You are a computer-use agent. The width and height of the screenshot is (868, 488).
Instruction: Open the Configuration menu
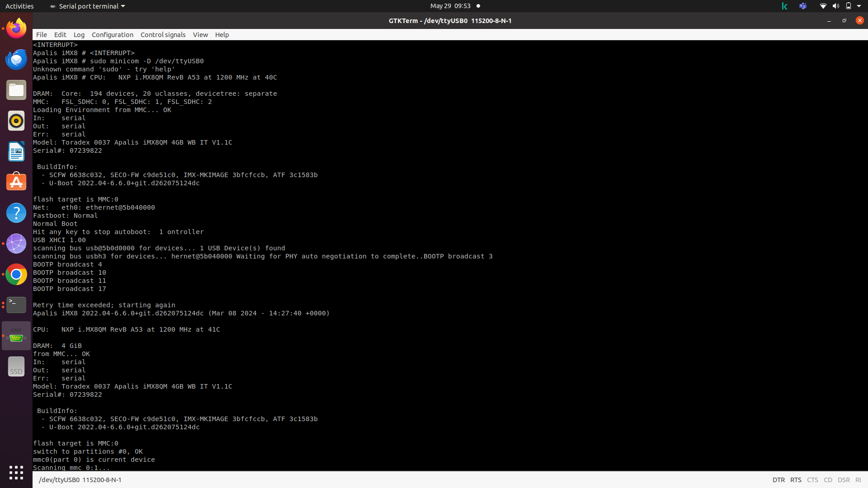pos(113,35)
